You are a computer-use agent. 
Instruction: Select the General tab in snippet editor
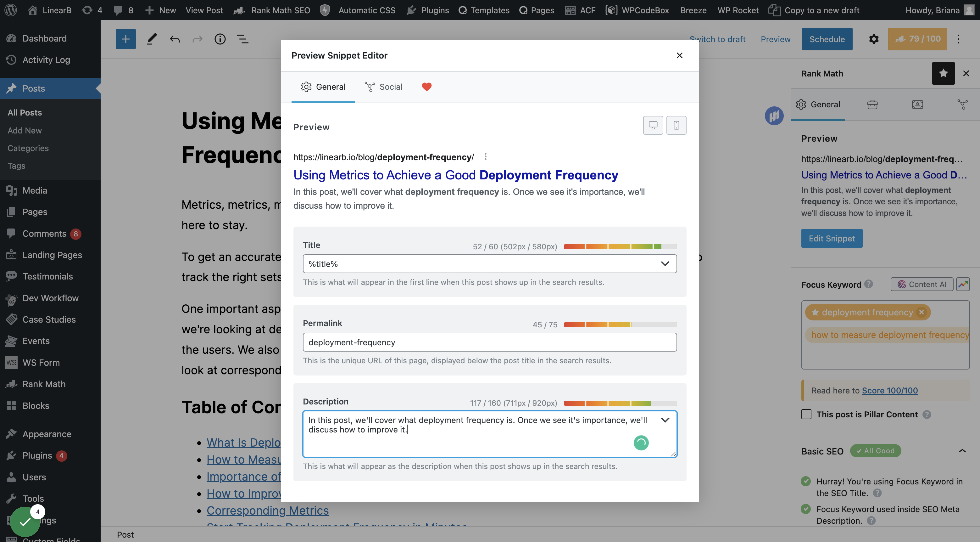click(x=323, y=87)
